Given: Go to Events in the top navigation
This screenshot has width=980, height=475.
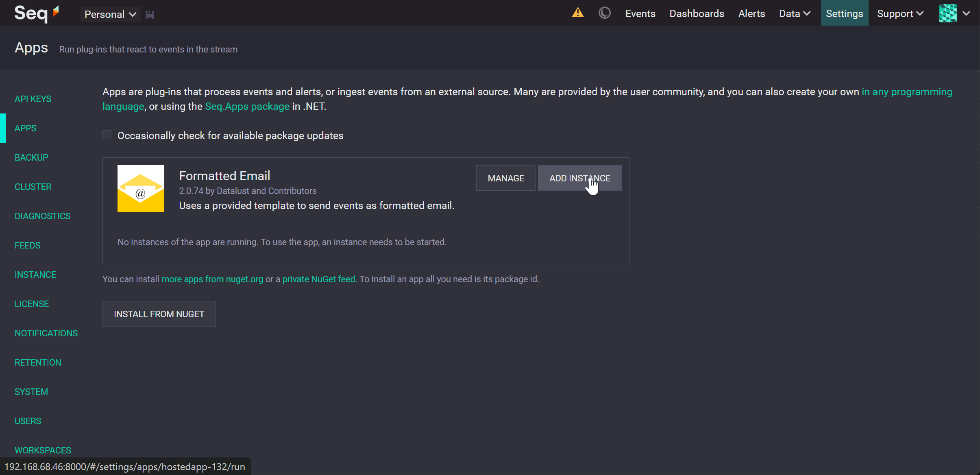Looking at the screenshot, I should [640, 13].
